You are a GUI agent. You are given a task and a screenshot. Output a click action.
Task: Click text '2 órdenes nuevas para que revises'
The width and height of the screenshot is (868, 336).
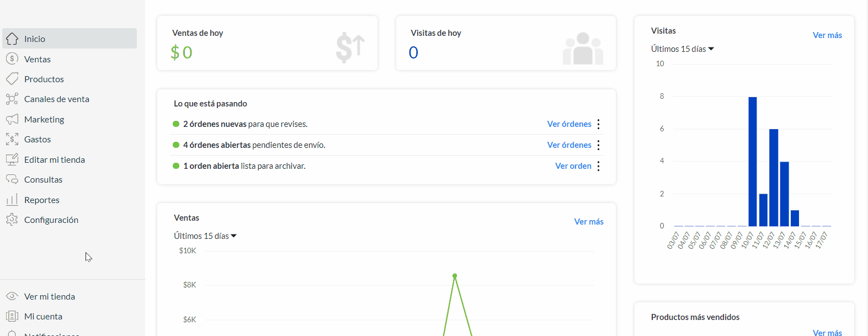246,124
